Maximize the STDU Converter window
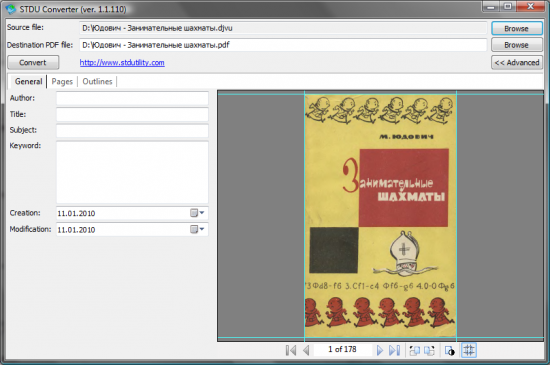The image size is (550, 365). click(508, 6)
